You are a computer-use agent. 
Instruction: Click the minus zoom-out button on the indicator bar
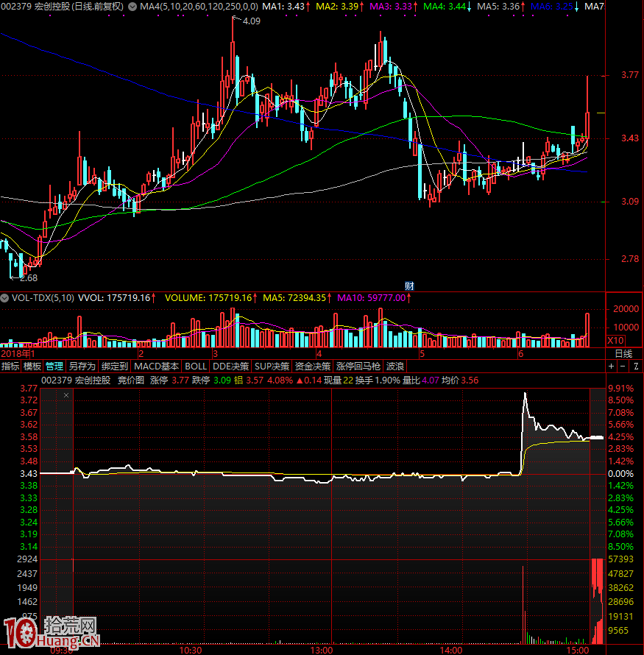coord(623,367)
